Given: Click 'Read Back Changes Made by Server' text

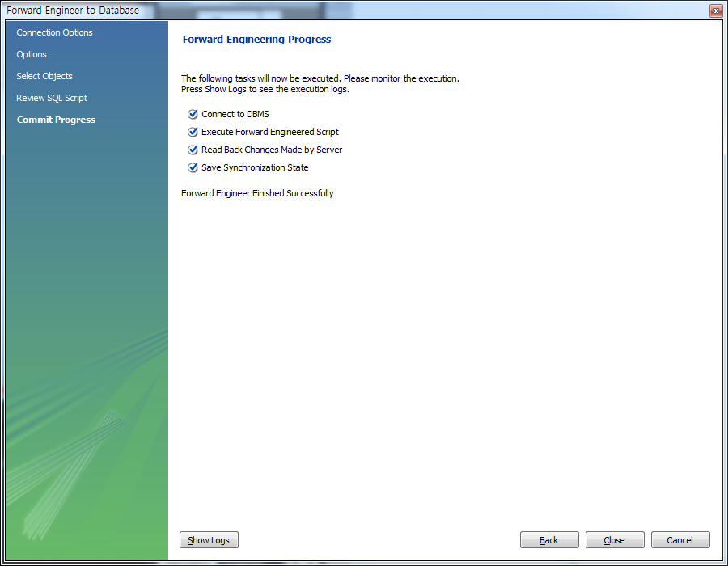Looking at the screenshot, I should [x=272, y=150].
